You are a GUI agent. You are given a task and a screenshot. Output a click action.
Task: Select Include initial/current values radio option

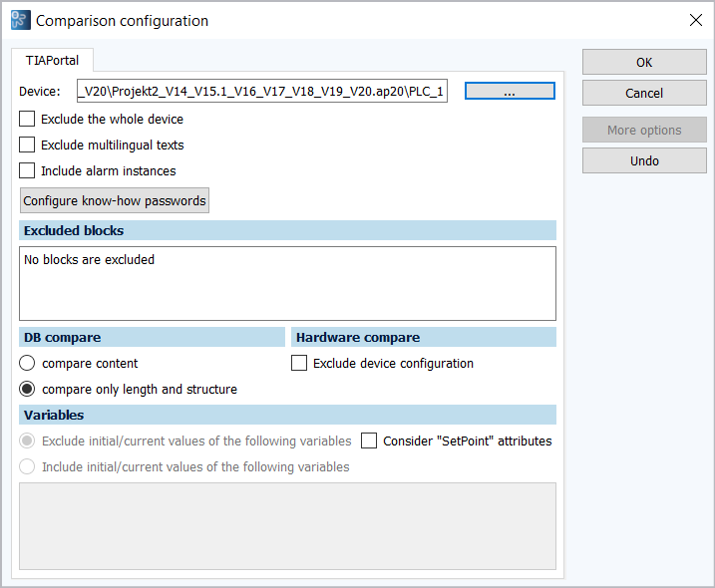[x=28, y=466]
